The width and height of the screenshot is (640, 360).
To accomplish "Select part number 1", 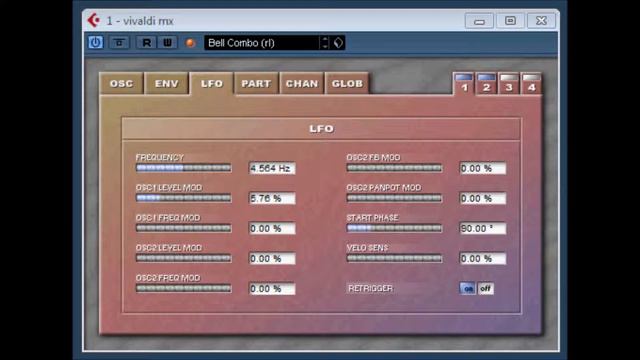I will coord(464,84).
